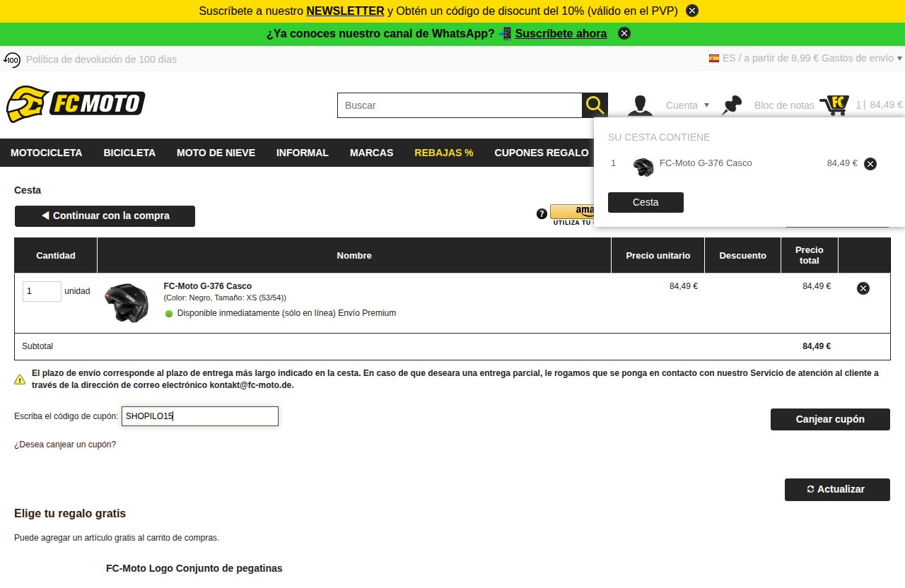The image size is (905, 588).
Task: Click the Subtotal amount 84,49 €
Action: [x=817, y=346]
